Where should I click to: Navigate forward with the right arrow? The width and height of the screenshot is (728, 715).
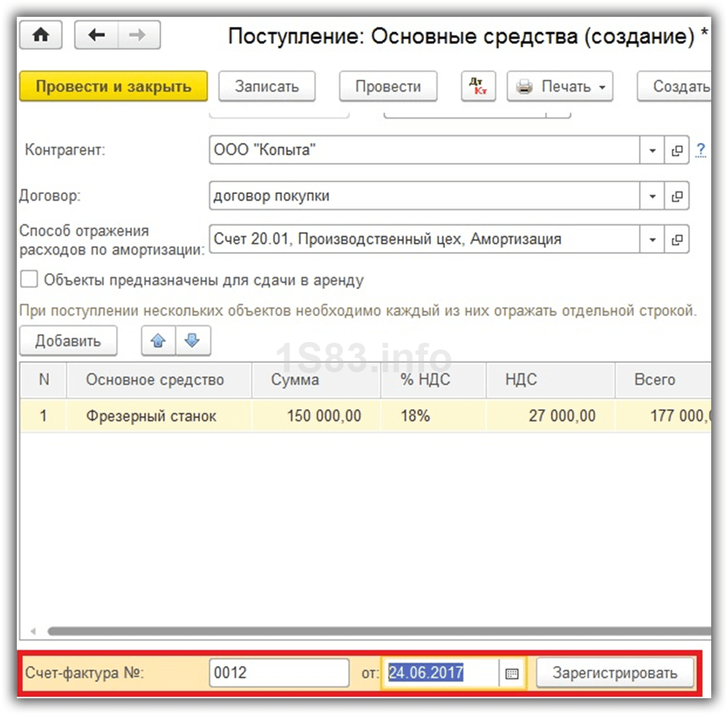(x=139, y=34)
